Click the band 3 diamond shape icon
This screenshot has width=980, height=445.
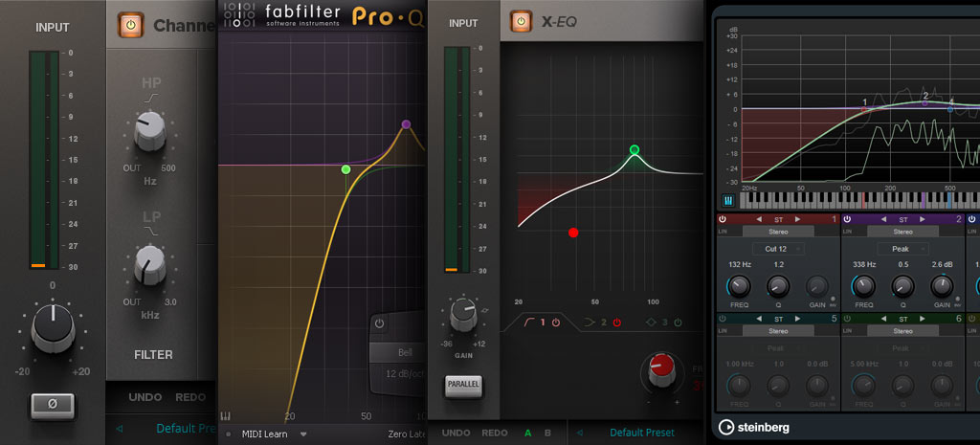click(651, 323)
